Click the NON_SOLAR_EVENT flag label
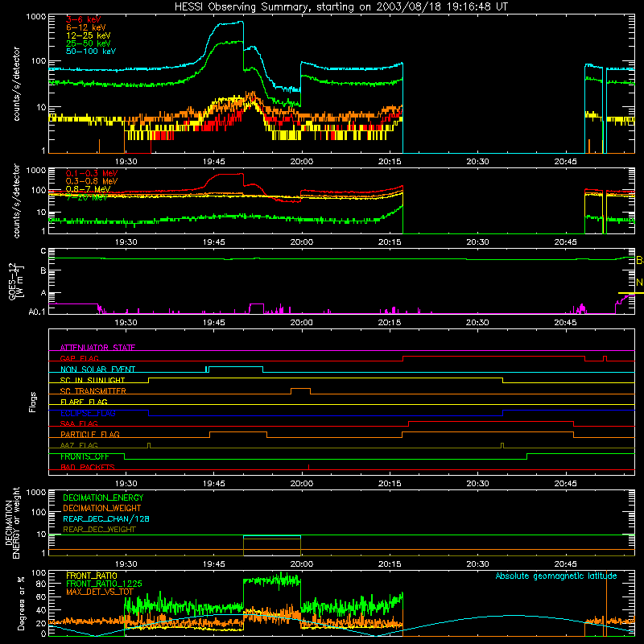This screenshot has height=644, width=644. point(97,369)
